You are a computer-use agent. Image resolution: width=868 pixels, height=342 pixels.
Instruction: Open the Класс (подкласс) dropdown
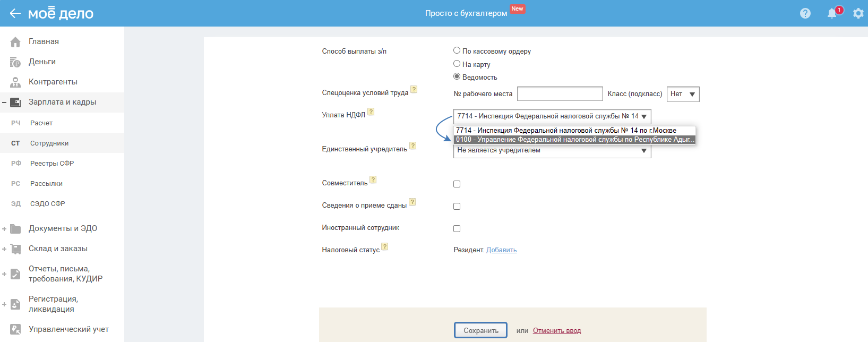683,94
